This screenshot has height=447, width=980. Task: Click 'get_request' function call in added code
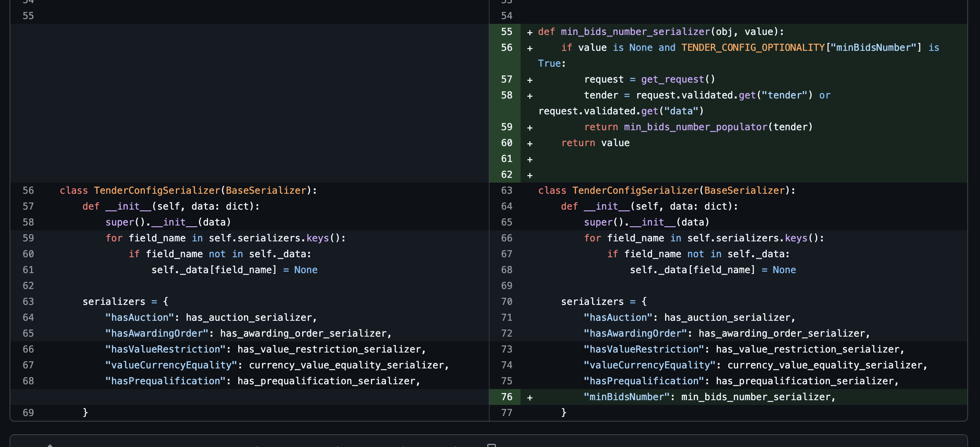672,79
